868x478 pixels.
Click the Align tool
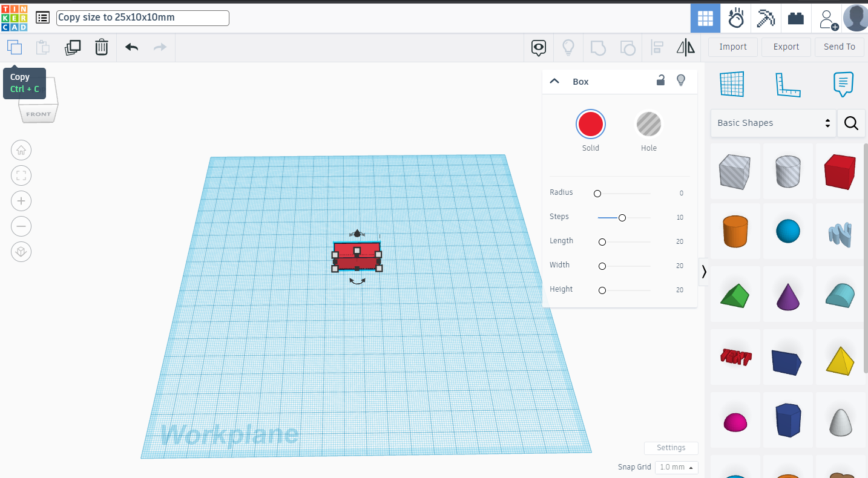tap(657, 47)
